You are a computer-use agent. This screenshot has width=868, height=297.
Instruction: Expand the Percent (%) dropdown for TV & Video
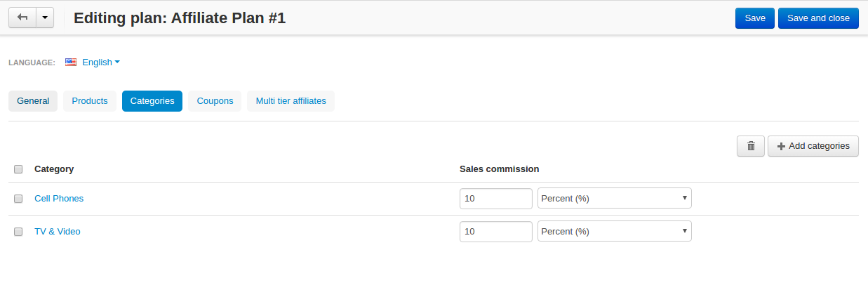point(614,231)
